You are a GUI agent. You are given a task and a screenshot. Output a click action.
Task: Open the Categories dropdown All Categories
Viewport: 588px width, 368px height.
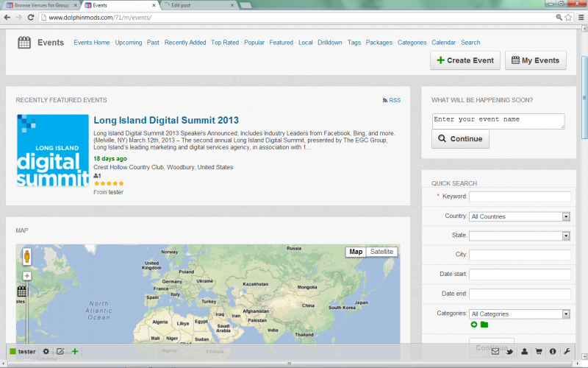[520, 314]
